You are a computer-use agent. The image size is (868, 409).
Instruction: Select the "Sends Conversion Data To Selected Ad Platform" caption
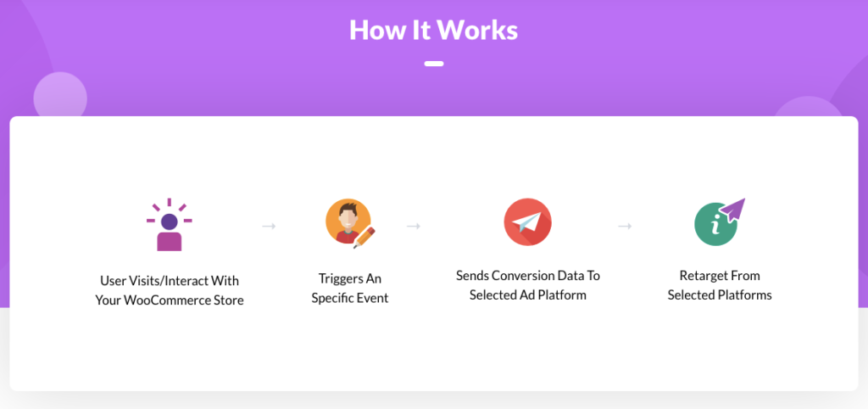(527, 285)
